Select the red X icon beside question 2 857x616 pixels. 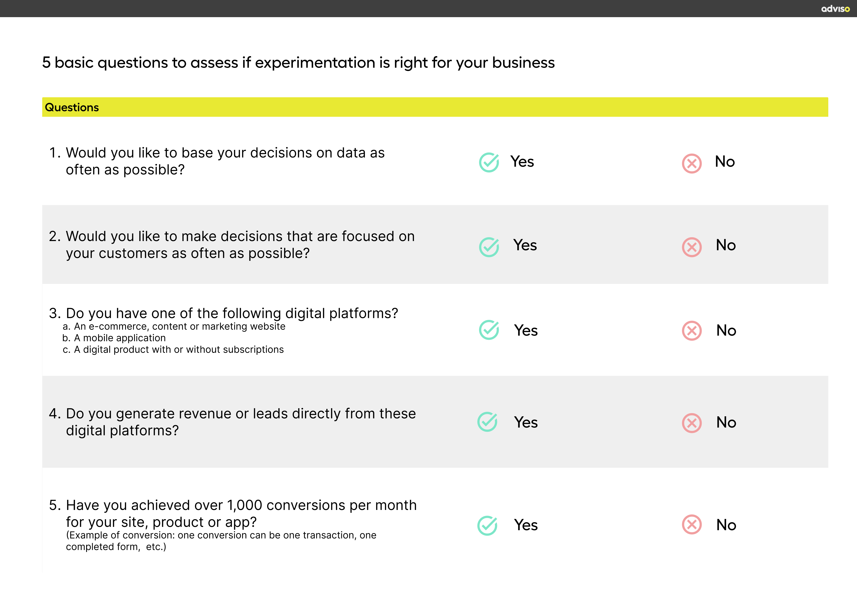tap(692, 247)
